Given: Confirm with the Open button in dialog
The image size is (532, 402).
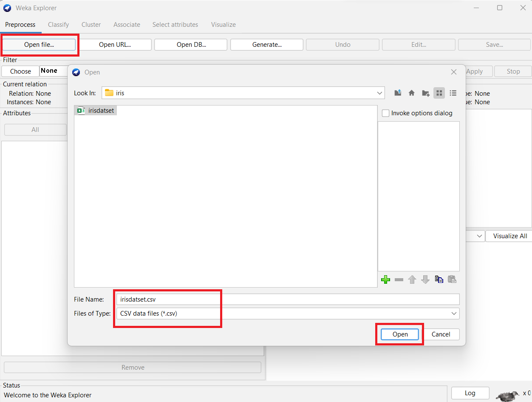Looking at the screenshot, I should point(400,334).
